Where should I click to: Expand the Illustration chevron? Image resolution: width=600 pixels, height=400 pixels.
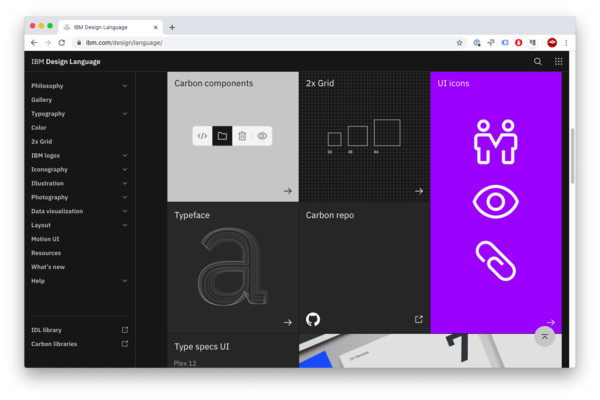125,183
